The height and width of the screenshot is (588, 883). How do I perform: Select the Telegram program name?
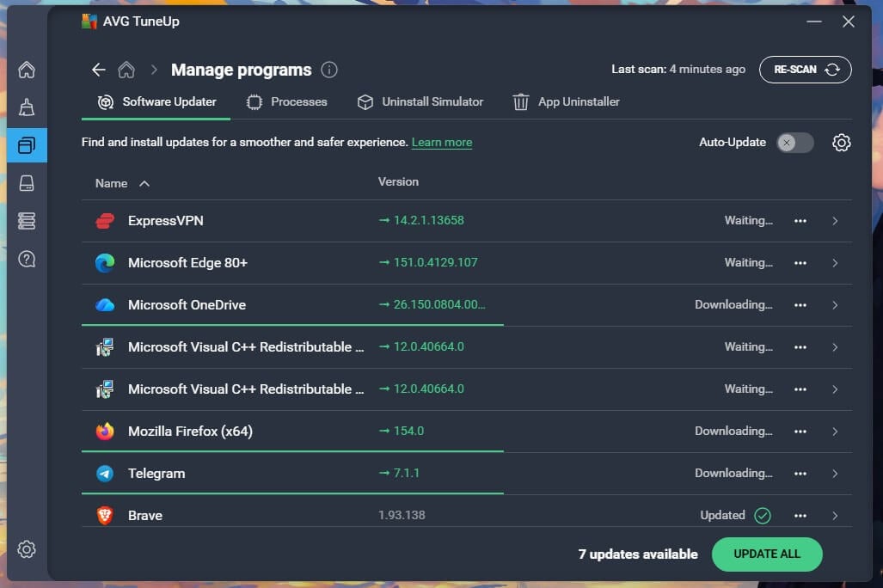pyautogui.click(x=156, y=474)
